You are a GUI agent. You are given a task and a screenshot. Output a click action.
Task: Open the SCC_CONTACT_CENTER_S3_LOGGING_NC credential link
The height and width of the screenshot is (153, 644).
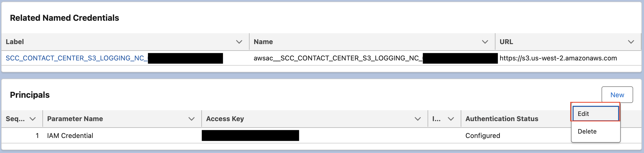(75, 58)
